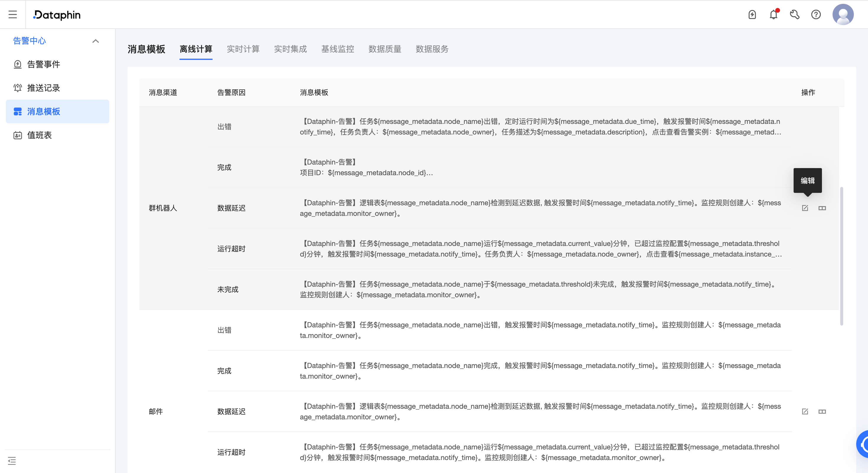Switch to the 数据质量 tab
The height and width of the screenshot is (473, 868).
tap(385, 49)
